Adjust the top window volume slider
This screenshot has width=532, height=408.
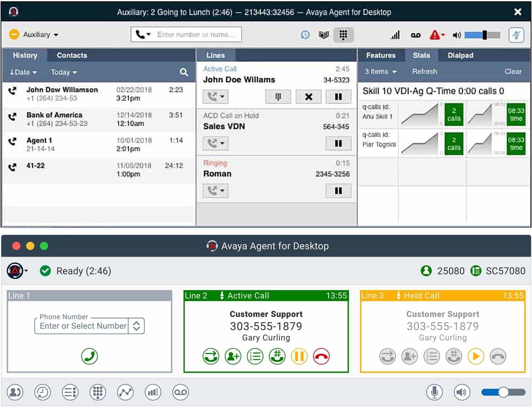tap(482, 35)
